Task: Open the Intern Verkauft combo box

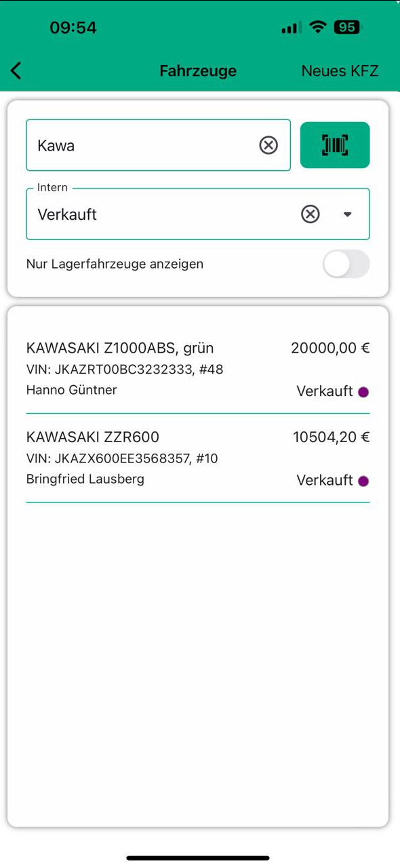Action: click(x=198, y=214)
